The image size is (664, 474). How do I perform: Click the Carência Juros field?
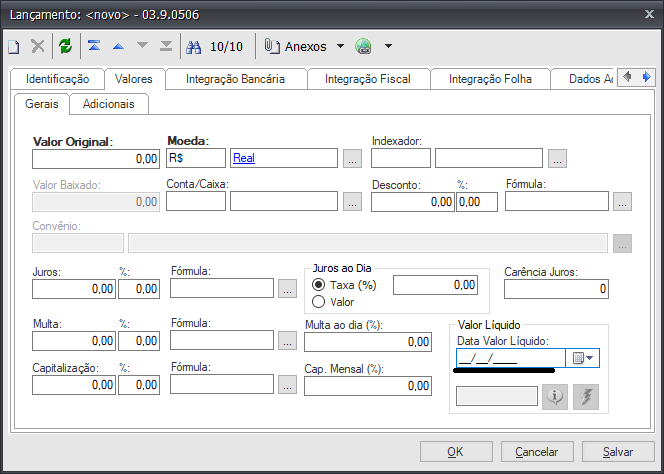point(556,289)
